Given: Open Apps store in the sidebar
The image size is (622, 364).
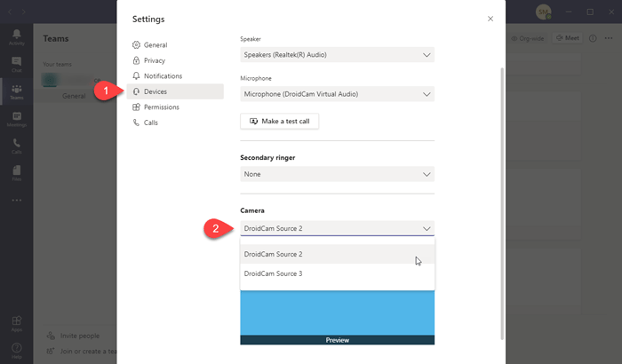Looking at the screenshot, I should (x=17, y=323).
